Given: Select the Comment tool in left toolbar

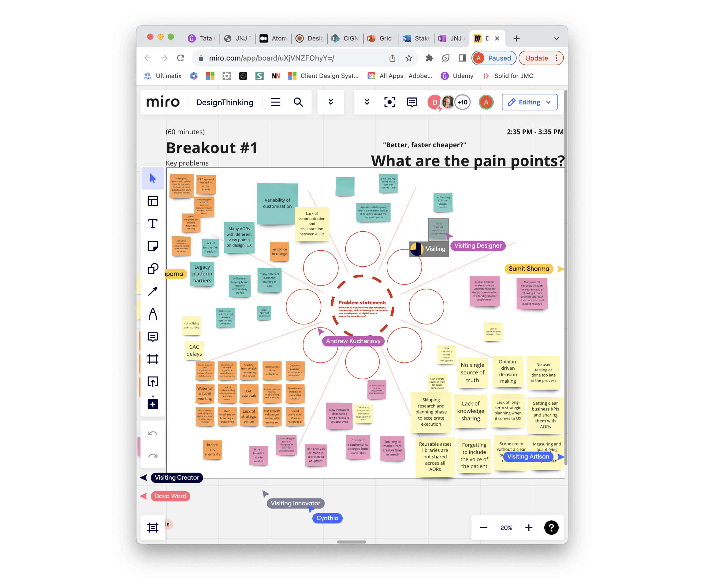Looking at the screenshot, I should point(153,336).
